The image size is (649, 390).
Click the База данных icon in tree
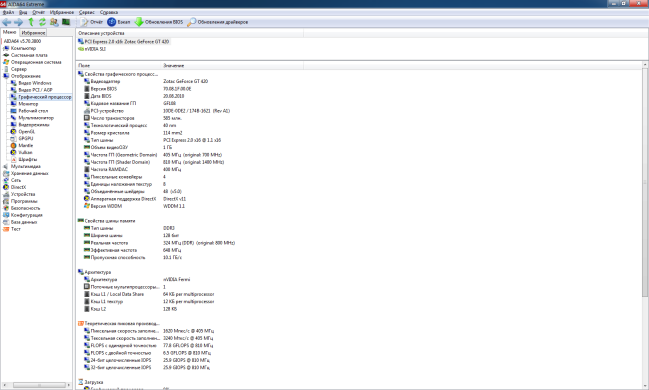[6, 222]
